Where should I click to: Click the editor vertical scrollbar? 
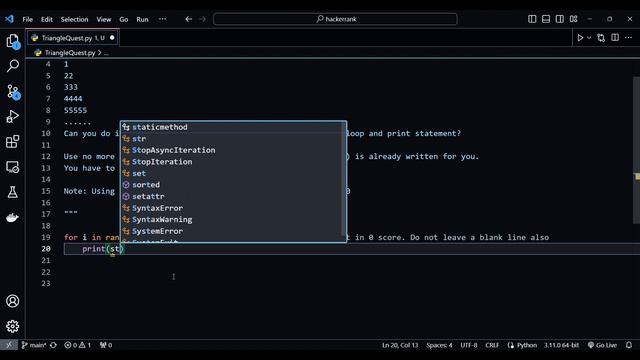[x=636, y=150]
